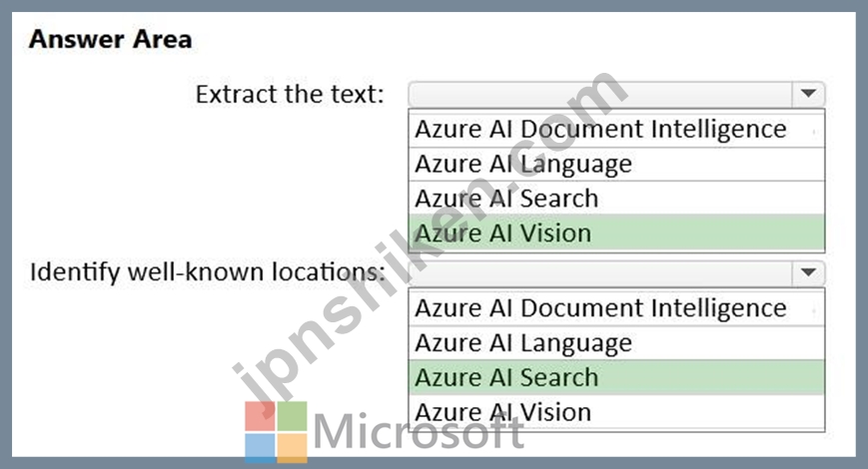Click the blue square of Microsoft logo
This screenshot has width=868, height=469.
click(x=260, y=448)
